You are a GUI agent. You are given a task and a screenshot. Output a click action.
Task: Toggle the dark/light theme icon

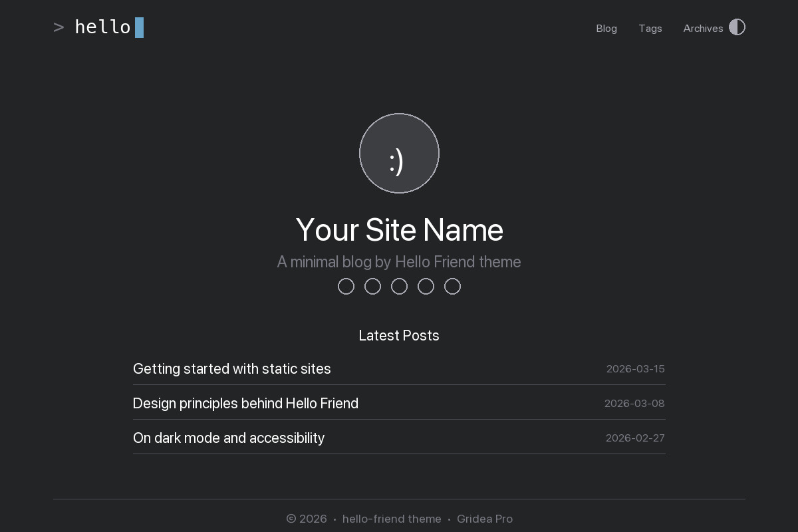pyautogui.click(x=737, y=27)
